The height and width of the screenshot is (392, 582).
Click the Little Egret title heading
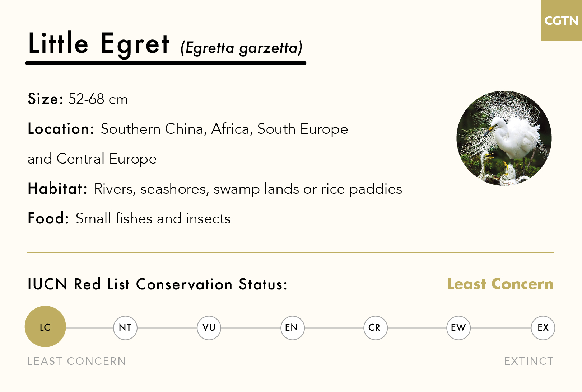click(x=99, y=44)
